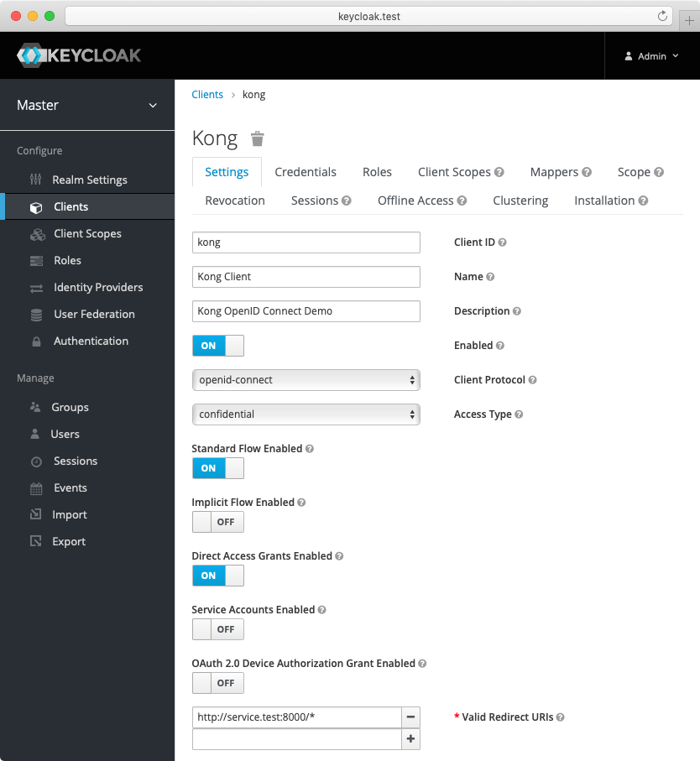Open the Scope tab
The width and height of the screenshot is (700, 761).
(640, 172)
